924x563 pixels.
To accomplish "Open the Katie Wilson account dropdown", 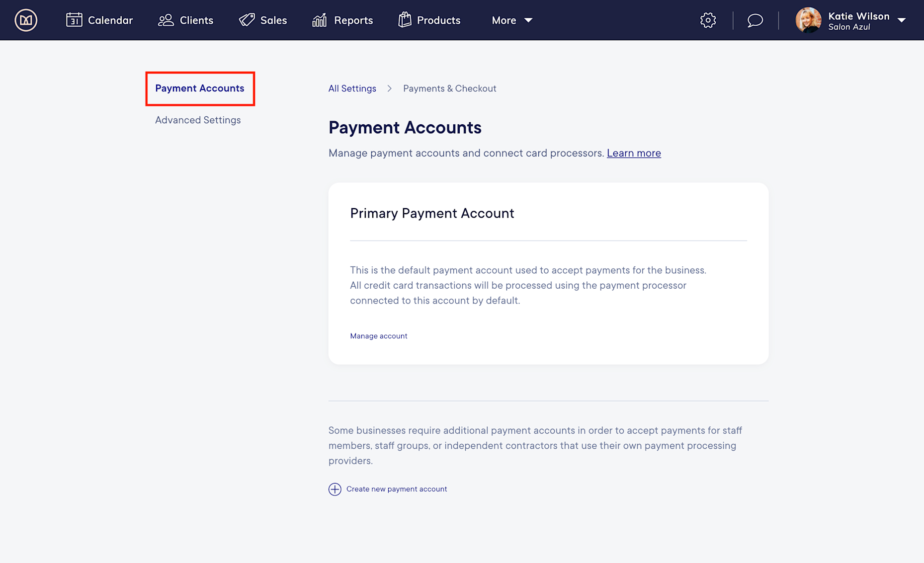I will click(902, 20).
